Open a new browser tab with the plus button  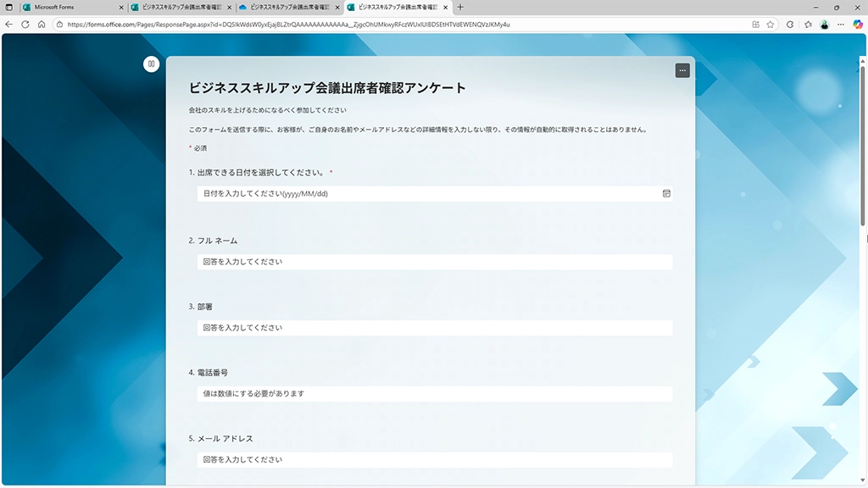click(460, 7)
